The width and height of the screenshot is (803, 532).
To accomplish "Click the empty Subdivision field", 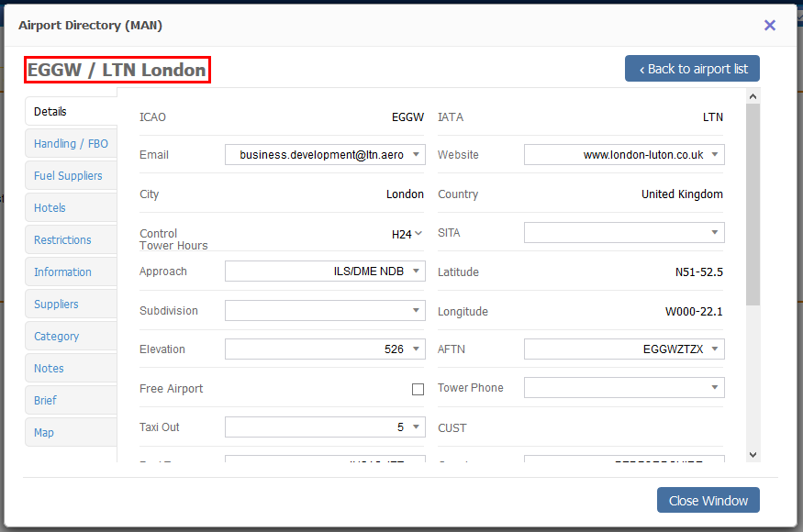I will point(325,310).
